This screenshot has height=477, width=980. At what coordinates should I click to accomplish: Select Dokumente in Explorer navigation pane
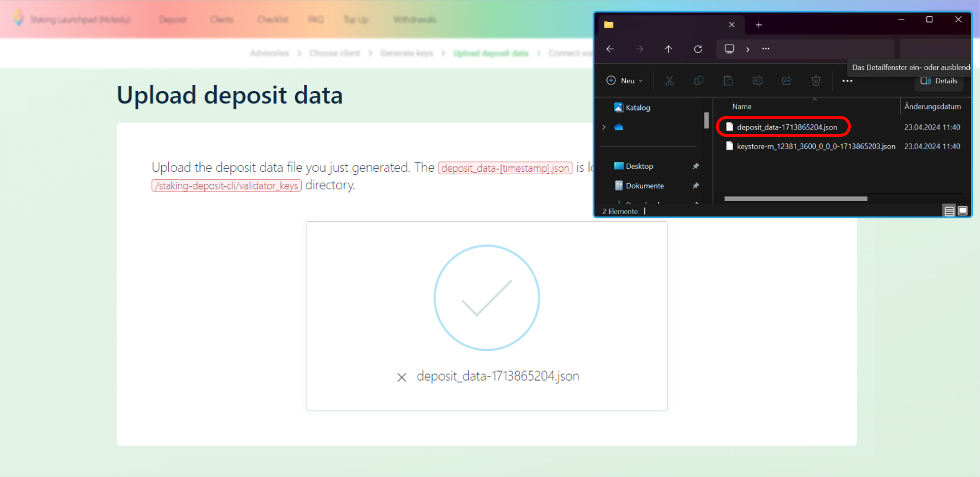coord(639,186)
